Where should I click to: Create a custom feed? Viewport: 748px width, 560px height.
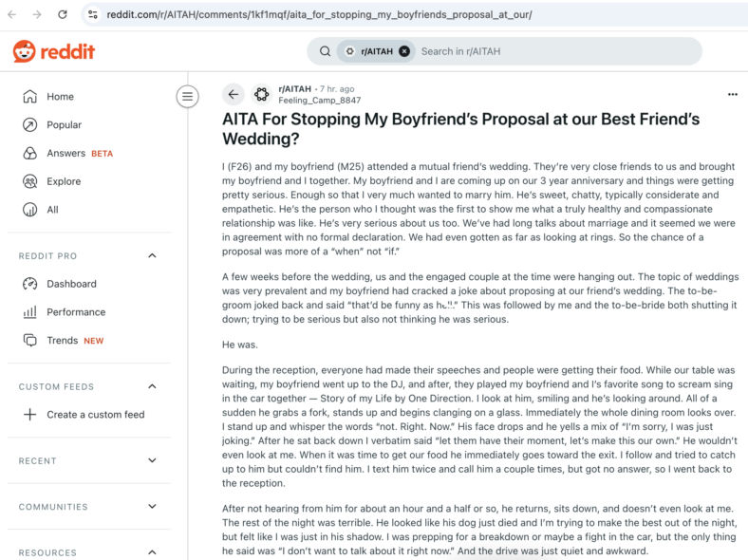coord(88,415)
